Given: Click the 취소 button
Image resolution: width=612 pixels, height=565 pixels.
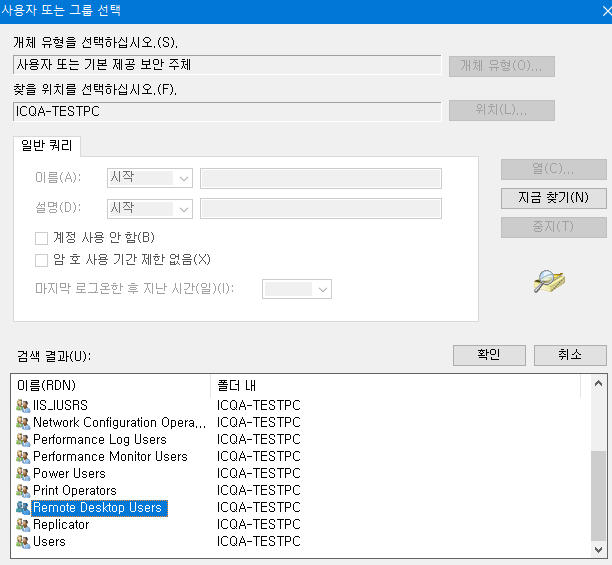Looking at the screenshot, I should [570, 355].
